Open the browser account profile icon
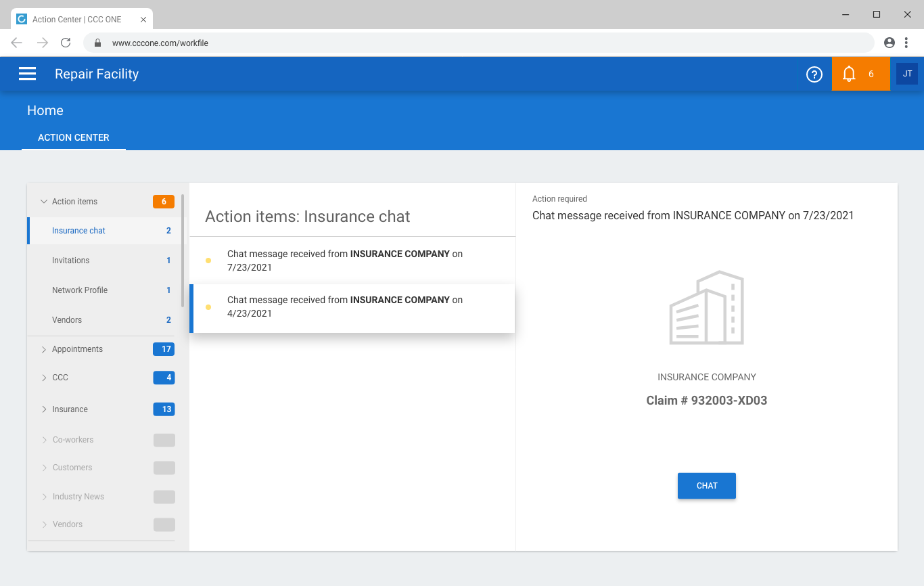 (890, 43)
